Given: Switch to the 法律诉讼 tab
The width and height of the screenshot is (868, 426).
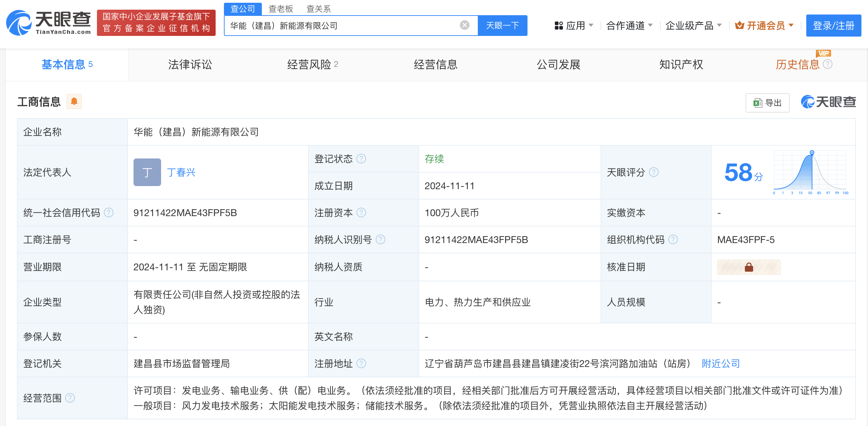Looking at the screenshot, I should coord(190,65).
